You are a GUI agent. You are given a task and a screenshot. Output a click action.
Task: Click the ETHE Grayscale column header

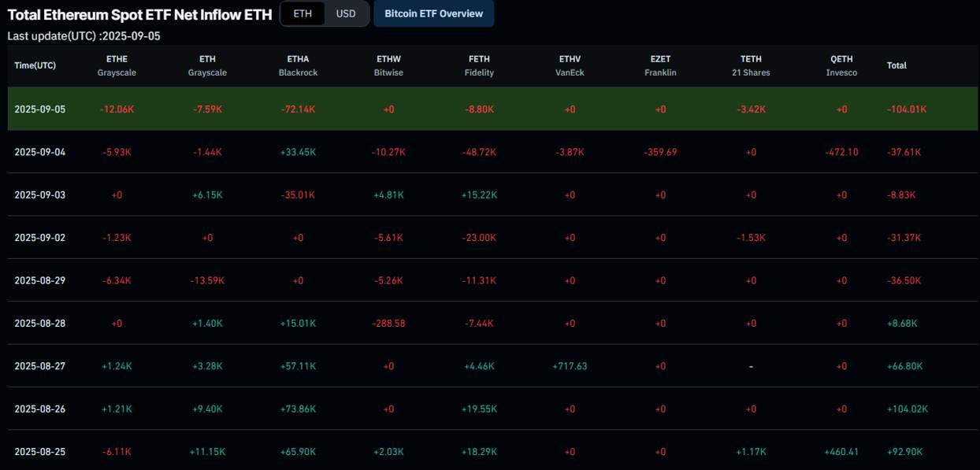click(x=117, y=65)
